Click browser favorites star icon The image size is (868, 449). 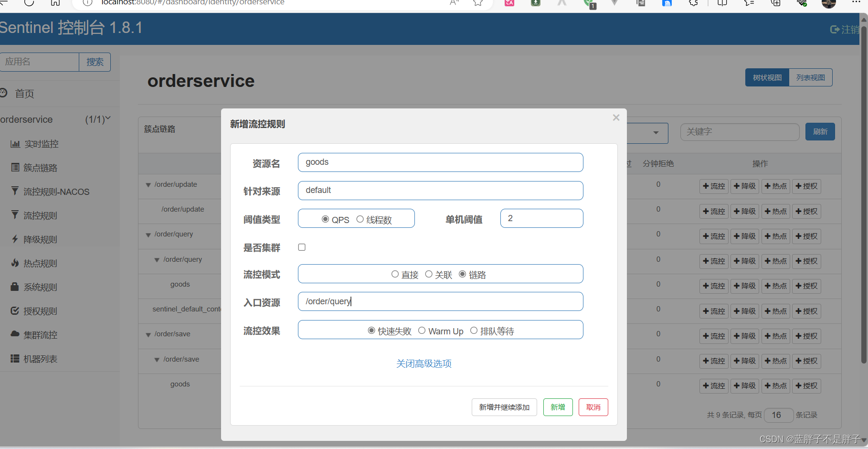click(x=478, y=3)
